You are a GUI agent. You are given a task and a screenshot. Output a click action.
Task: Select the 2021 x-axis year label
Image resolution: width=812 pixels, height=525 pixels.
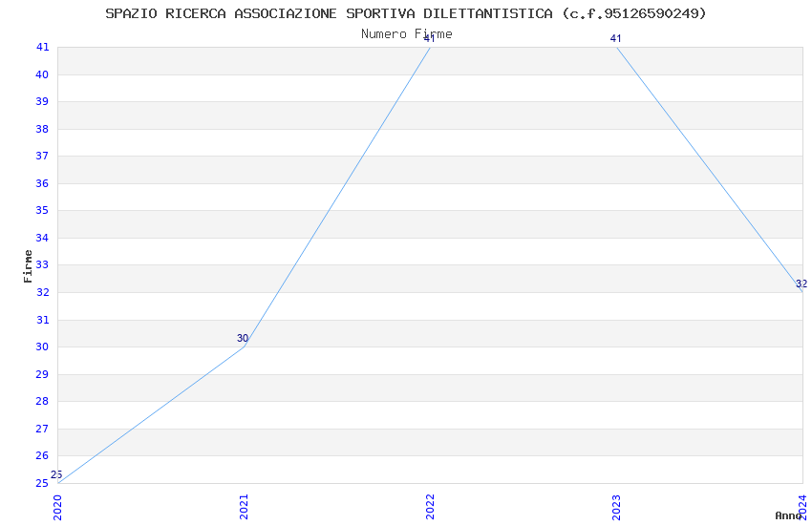[244, 507]
